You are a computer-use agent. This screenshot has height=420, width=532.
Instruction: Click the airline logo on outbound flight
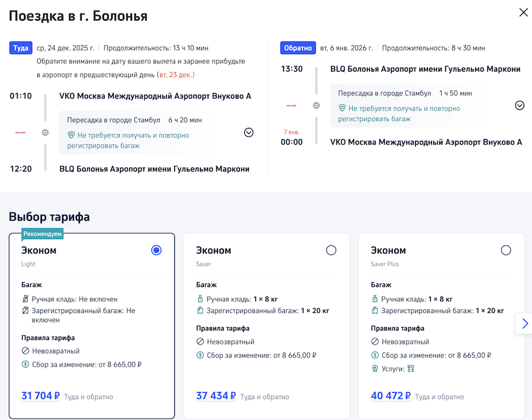tap(21, 133)
